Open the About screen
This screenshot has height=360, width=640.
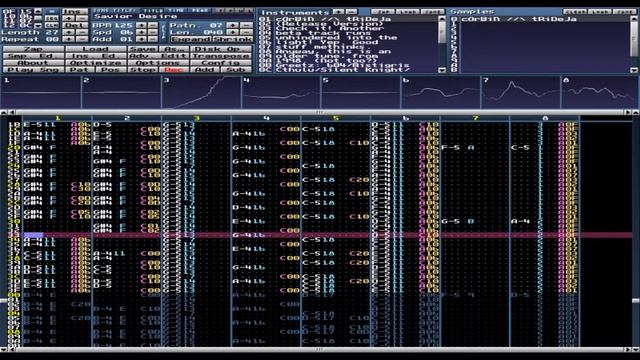tap(33, 63)
